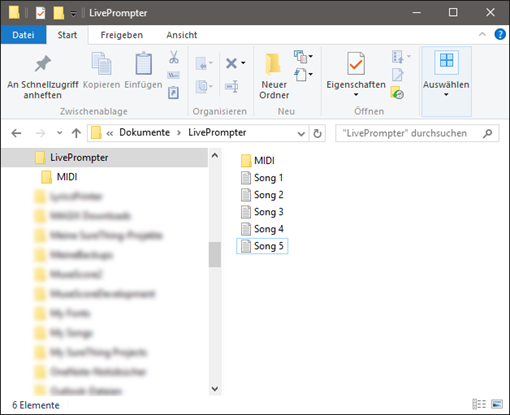Screen dimensions: 510x415
Task: Click the properties quick access icon in title bar
Action: point(40,13)
